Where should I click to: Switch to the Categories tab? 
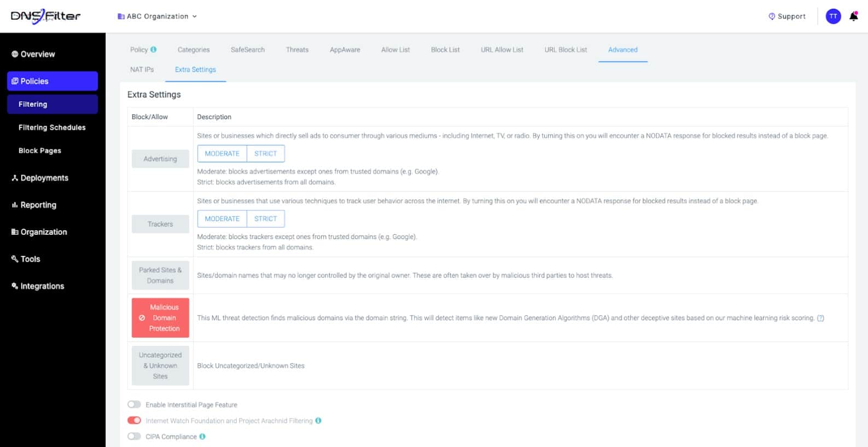[194, 50]
